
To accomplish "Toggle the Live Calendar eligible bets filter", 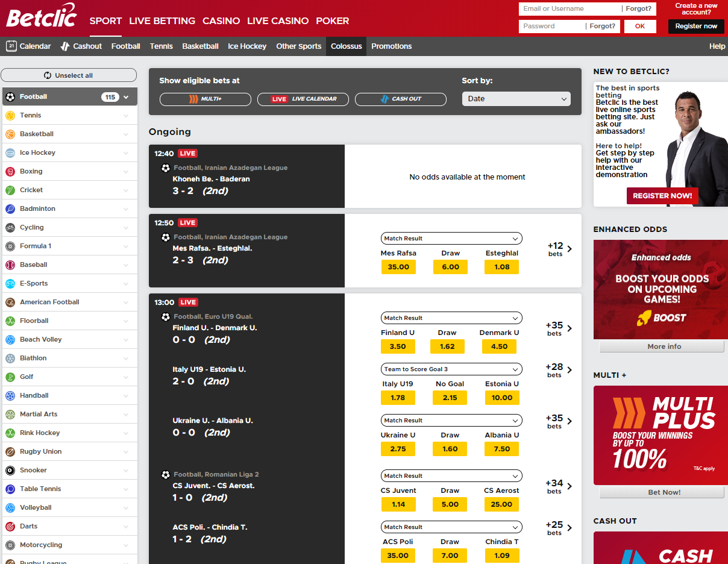I will tap(303, 99).
